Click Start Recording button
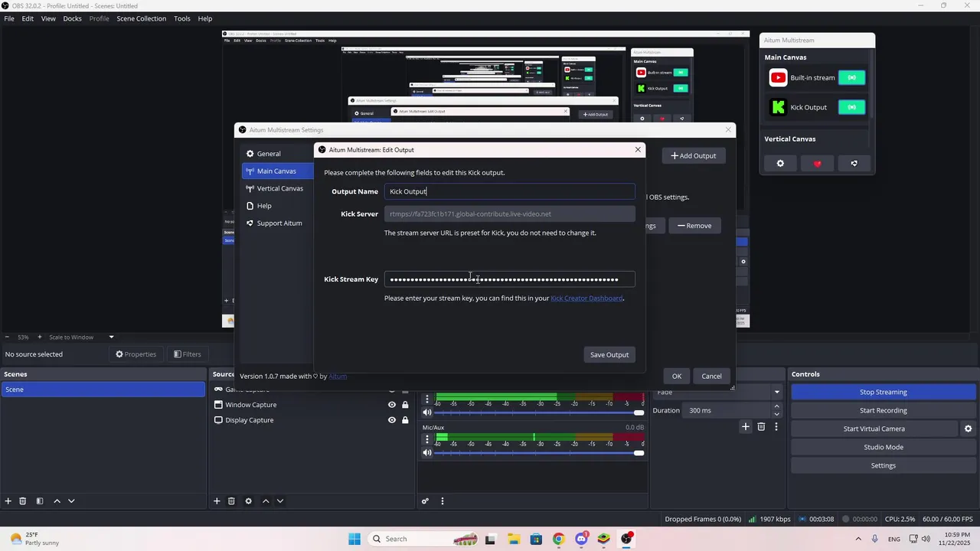980x551 pixels. [x=883, y=410]
